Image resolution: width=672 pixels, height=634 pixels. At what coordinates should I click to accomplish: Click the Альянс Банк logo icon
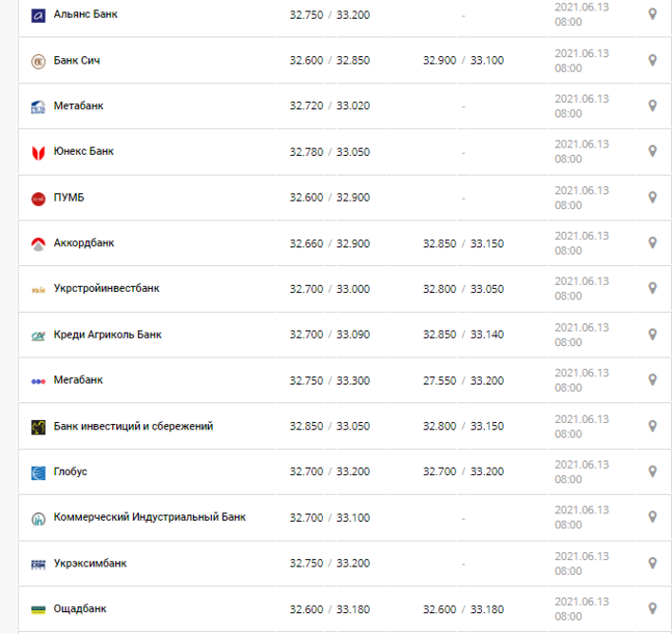point(38,16)
